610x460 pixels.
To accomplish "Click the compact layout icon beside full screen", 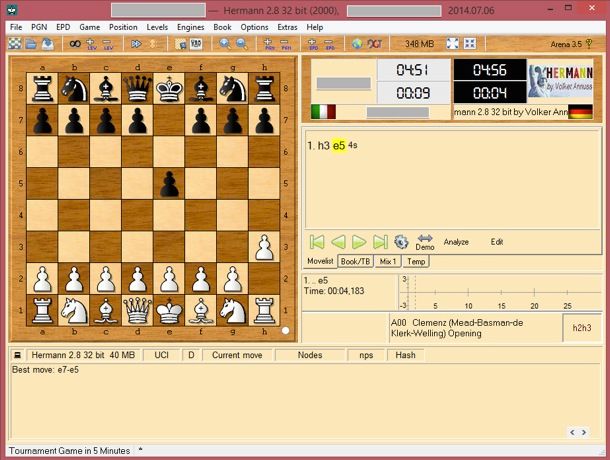I will point(470,44).
